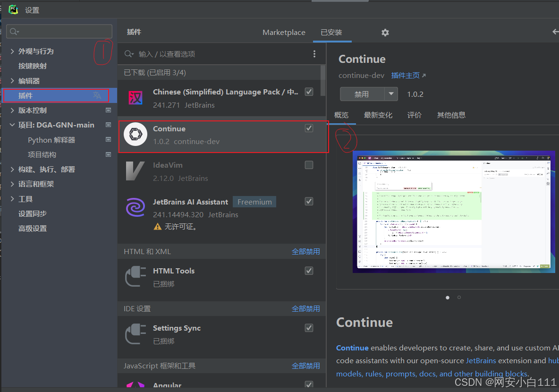559x392 pixels.
Task: Uncheck the Continue plugin checkbox
Action: pyautogui.click(x=309, y=128)
